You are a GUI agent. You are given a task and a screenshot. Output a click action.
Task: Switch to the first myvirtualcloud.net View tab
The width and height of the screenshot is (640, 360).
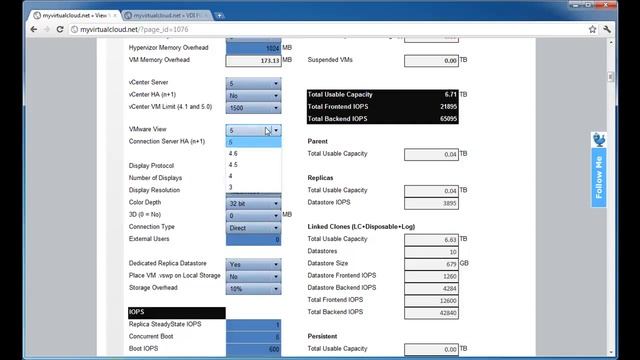tap(75, 16)
